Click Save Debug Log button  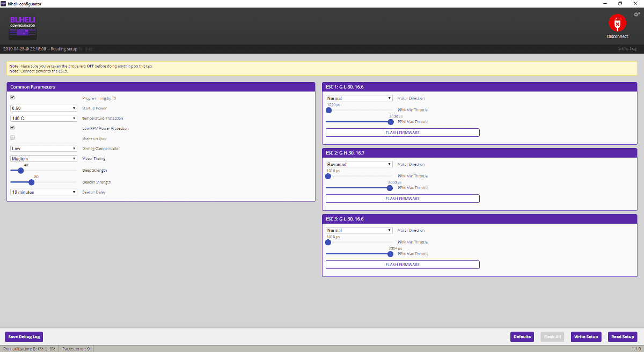pyautogui.click(x=24, y=337)
